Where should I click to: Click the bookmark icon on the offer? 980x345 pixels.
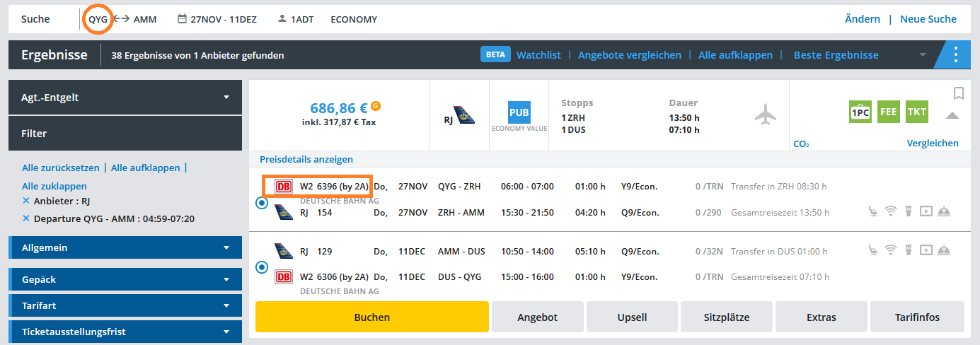point(959,93)
